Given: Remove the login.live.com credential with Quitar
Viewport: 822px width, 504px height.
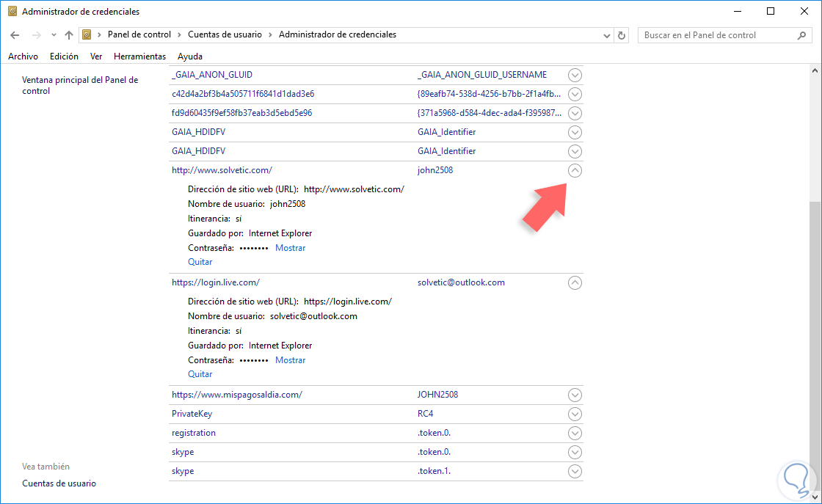Looking at the screenshot, I should click(200, 374).
